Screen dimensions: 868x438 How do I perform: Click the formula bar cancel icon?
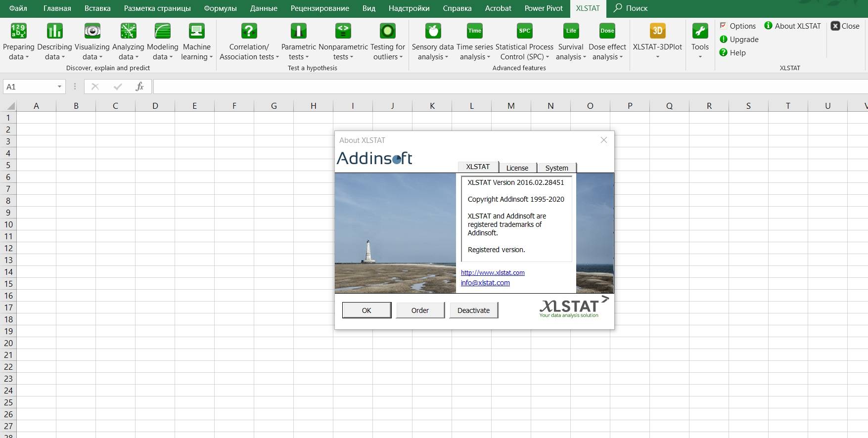(95, 87)
